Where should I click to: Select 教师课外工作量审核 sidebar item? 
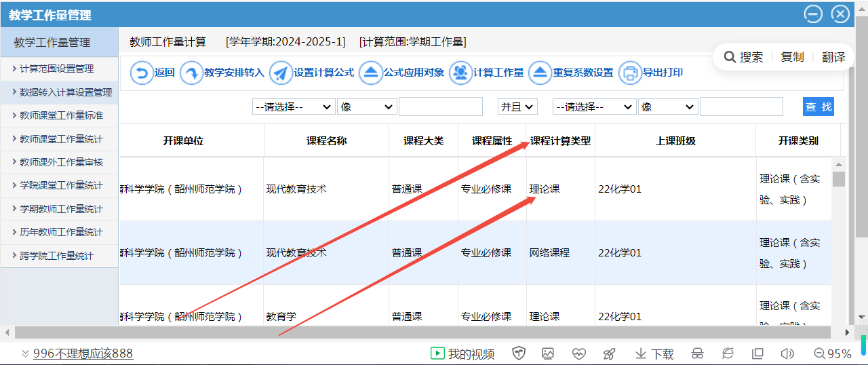(x=61, y=162)
